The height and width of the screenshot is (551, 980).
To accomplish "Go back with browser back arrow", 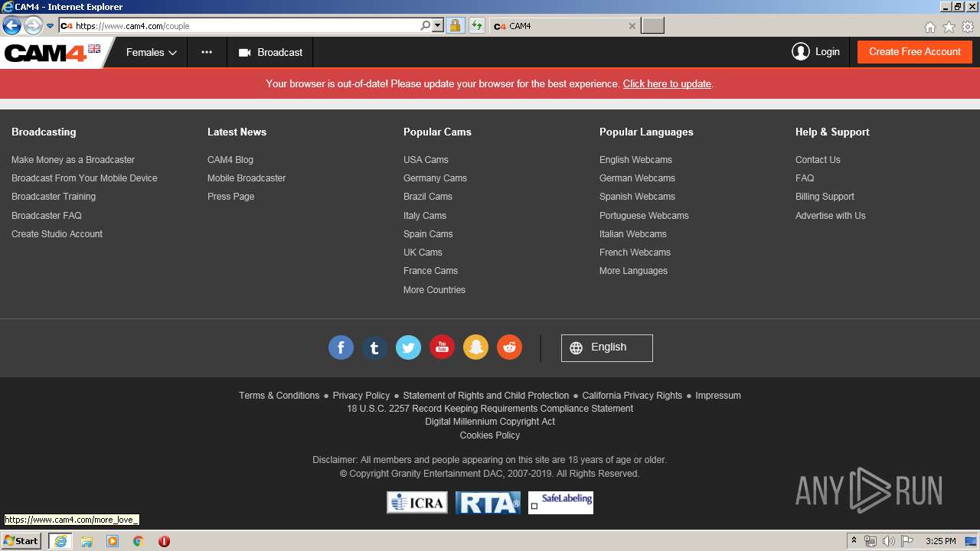I will (11, 26).
